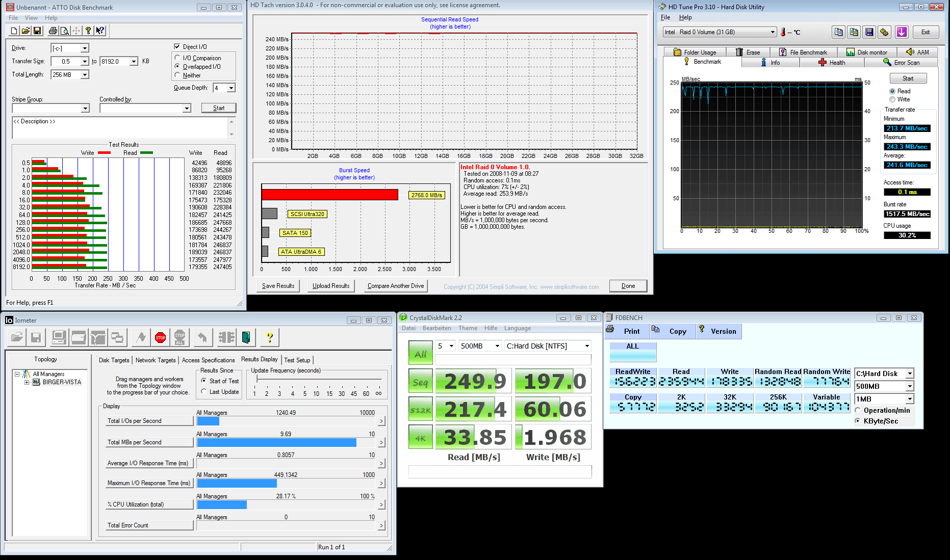Click the copy screenshot icon in HD Tune

854,32
